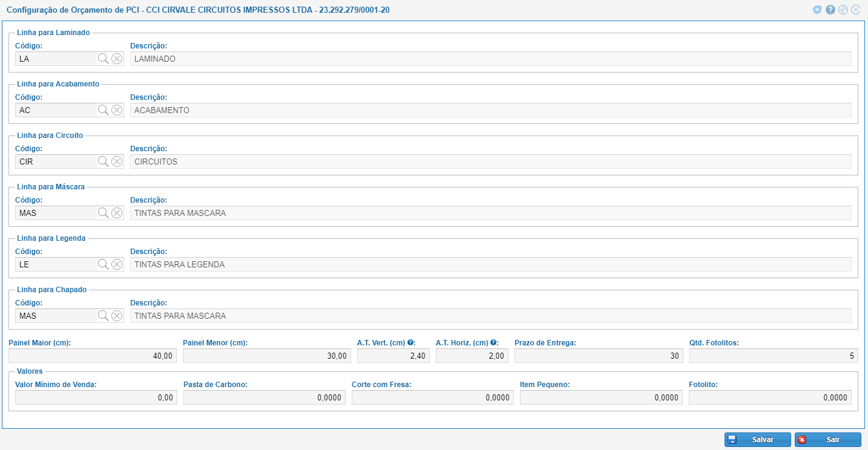
Task: Click the Corte com Fresa value field
Action: pyautogui.click(x=433, y=397)
